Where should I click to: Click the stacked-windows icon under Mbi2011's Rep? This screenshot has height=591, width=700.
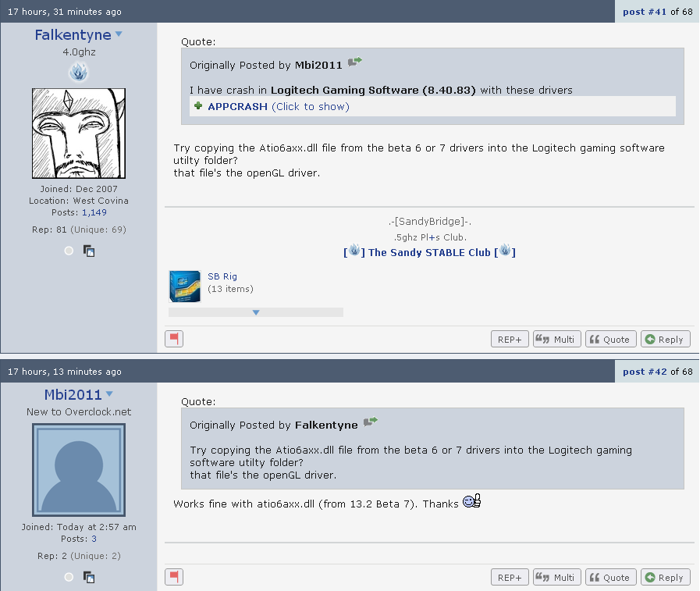(89, 577)
